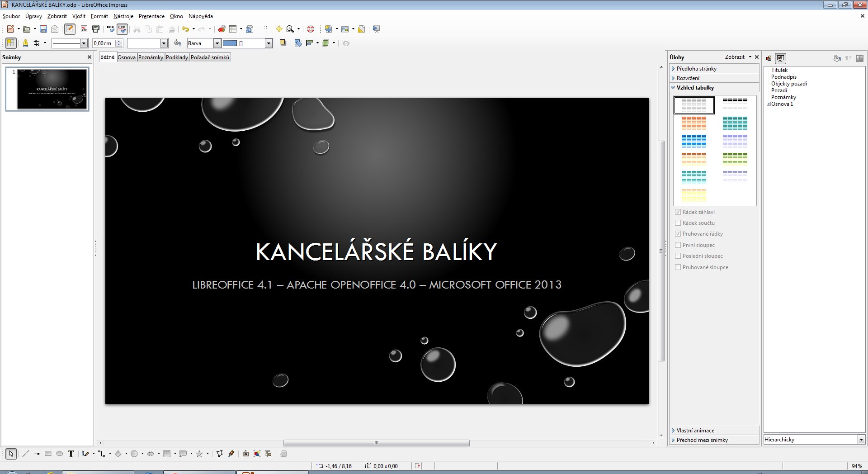Collapse the Vzhled tabulky section

coord(714,88)
